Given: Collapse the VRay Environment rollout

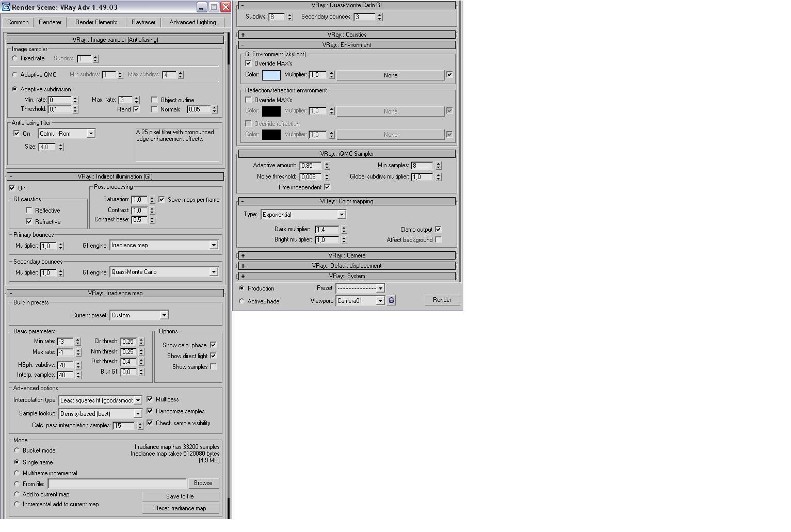Looking at the screenshot, I should (x=347, y=45).
